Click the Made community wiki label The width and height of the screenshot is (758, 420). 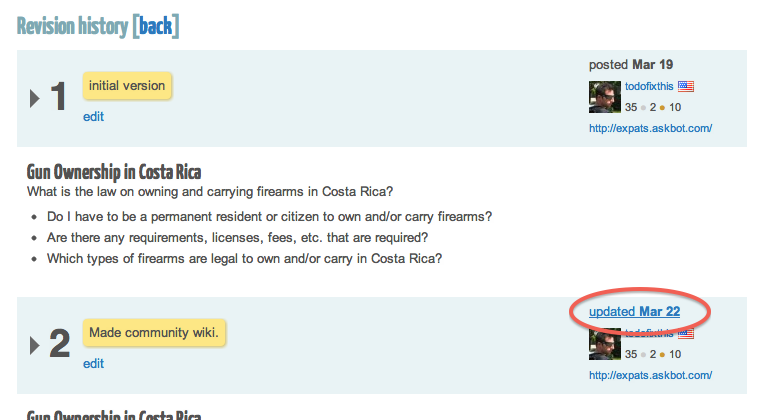[154, 333]
